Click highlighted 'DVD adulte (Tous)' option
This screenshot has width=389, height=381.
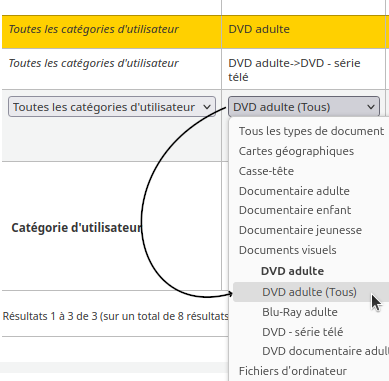coord(309,292)
